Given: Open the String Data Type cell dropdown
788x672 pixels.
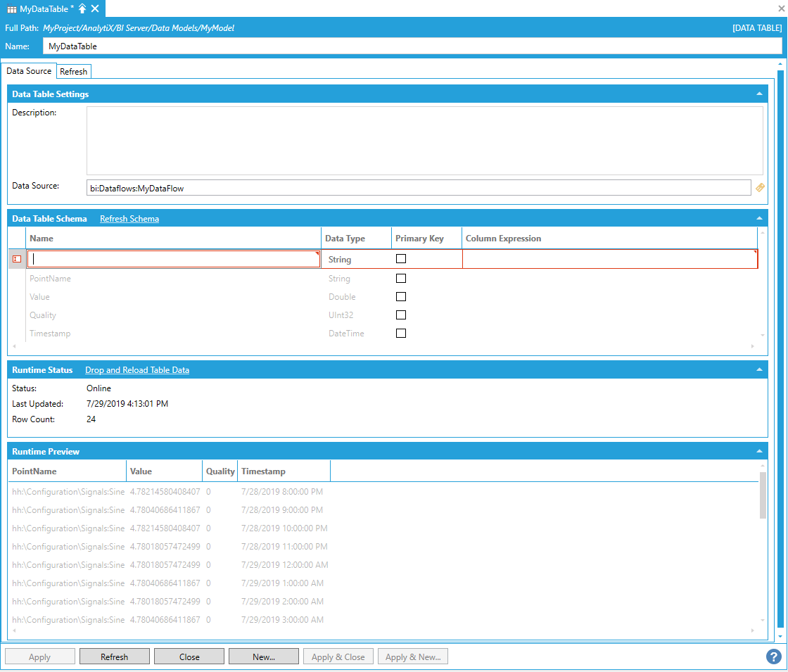Looking at the screenshot, I should coord(355,260).
